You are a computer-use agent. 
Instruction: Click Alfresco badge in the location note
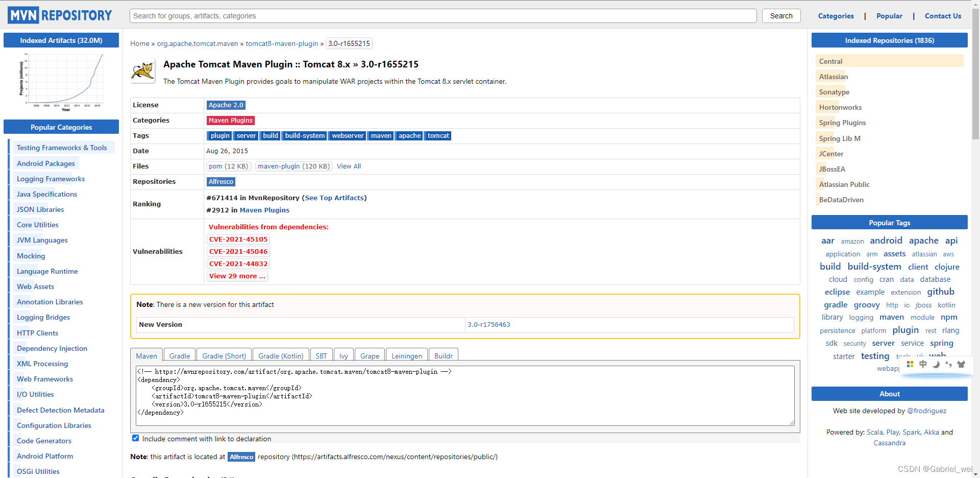241,457
